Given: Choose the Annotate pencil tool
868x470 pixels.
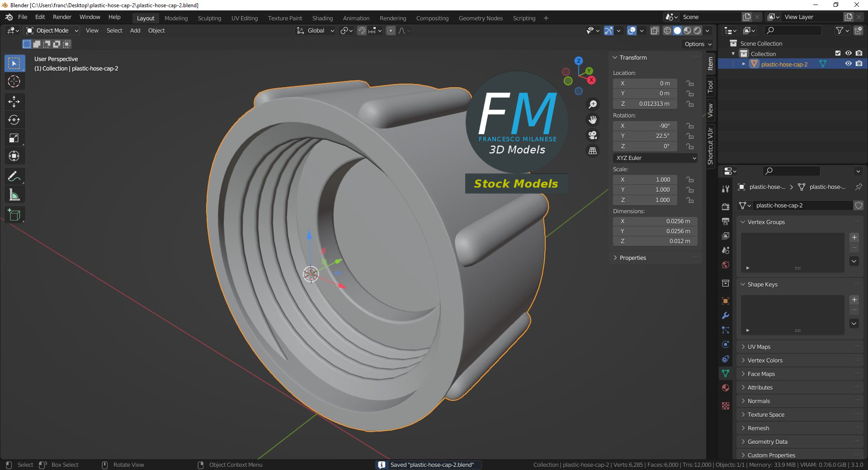Looking at the screenshot, I should [14, 176].
